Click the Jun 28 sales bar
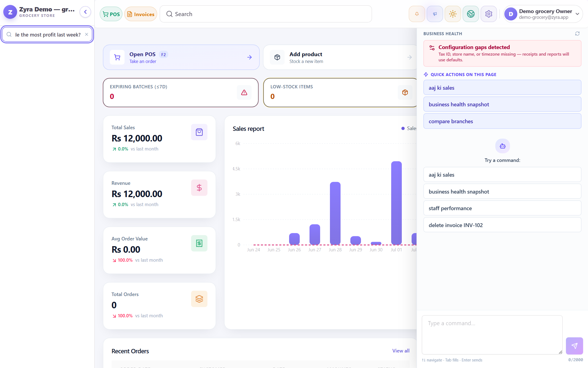588x368 pixels. tap(335, 213)
